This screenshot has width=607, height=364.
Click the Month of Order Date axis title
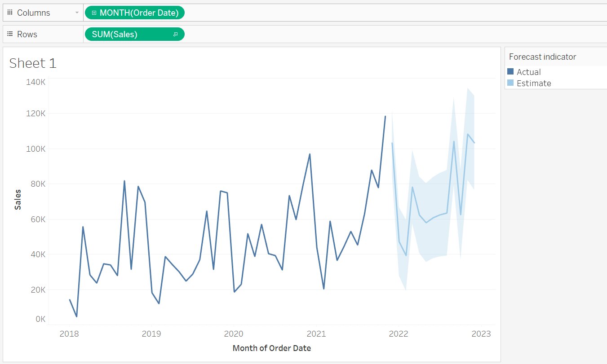pos(271,348)
